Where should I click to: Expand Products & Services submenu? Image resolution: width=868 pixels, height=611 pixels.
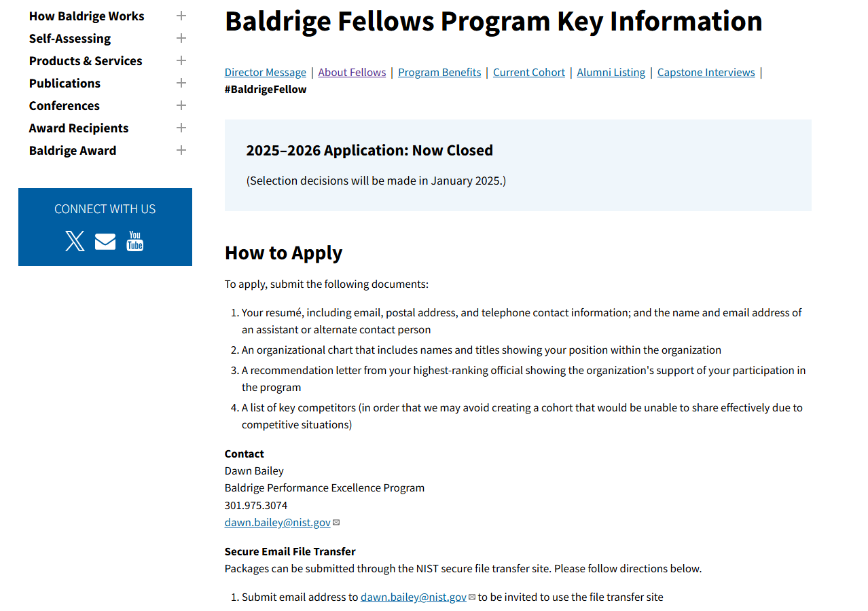[x=181, y=60]
